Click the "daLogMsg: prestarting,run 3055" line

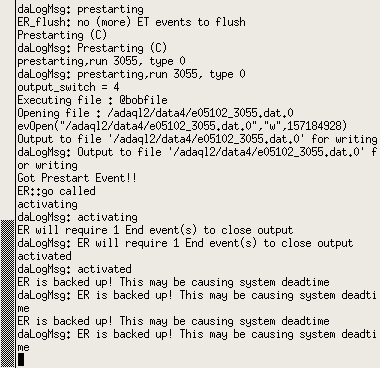(131, 74)
